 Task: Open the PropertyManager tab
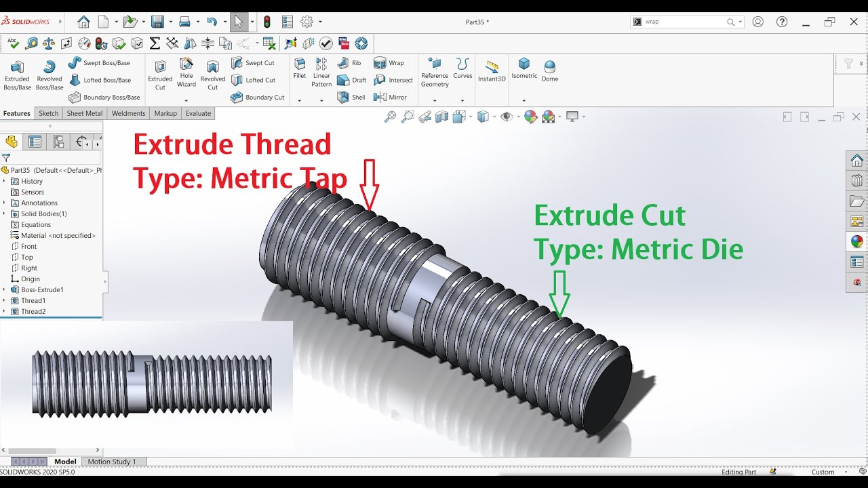(35, 142)
